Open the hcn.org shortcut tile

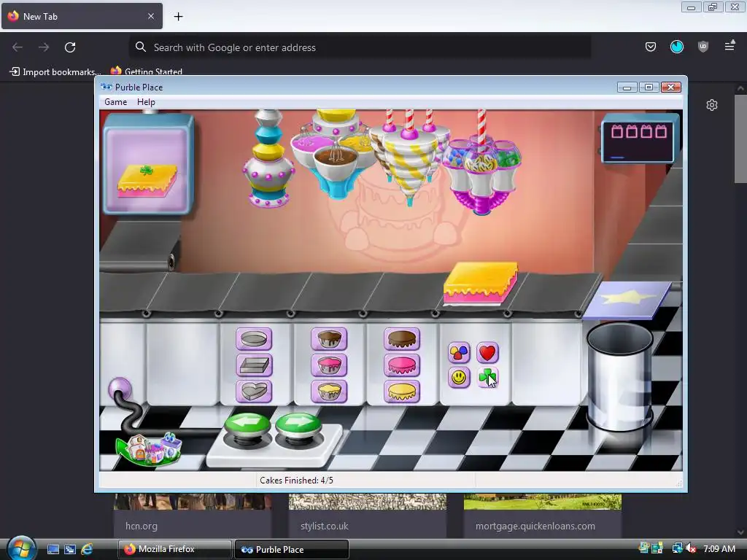[x=193, y=516]
